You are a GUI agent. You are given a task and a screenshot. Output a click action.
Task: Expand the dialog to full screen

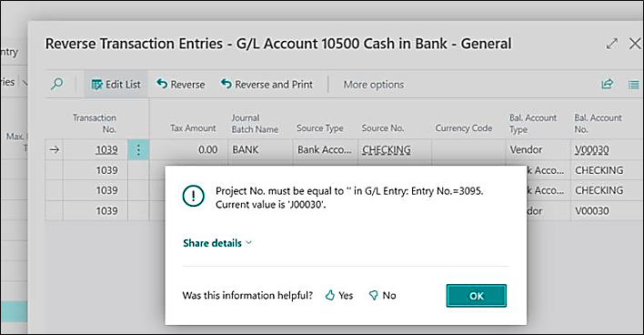tap(612, 43)
